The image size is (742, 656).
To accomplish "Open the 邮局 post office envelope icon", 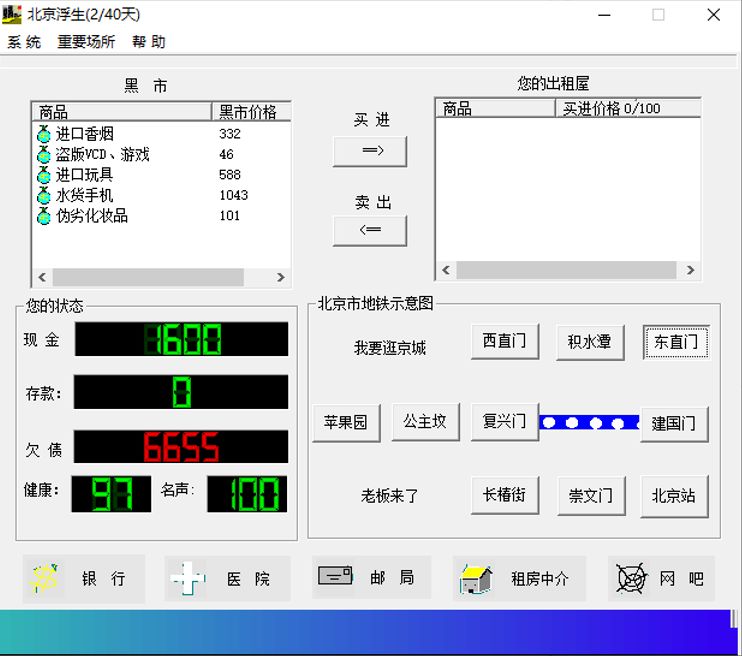I will click(335, 577).
